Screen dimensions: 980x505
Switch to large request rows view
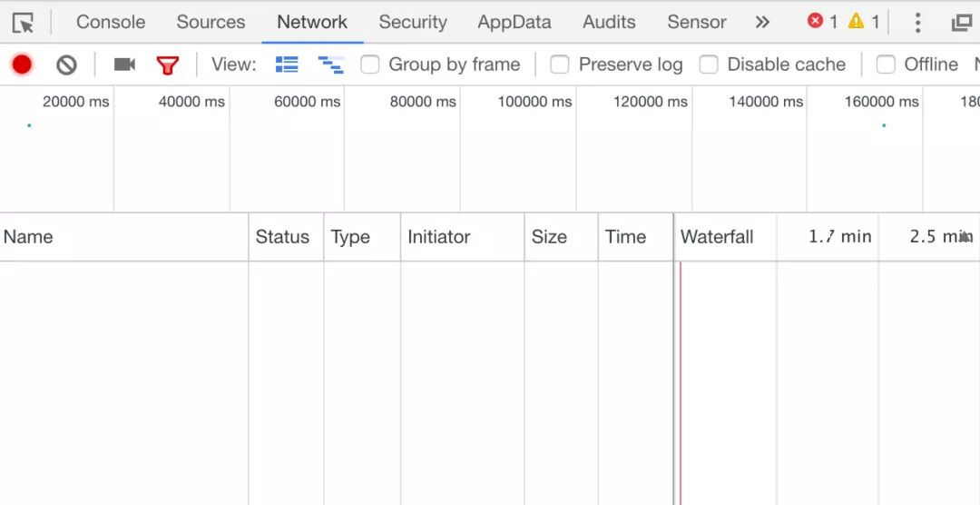(287, 64)
